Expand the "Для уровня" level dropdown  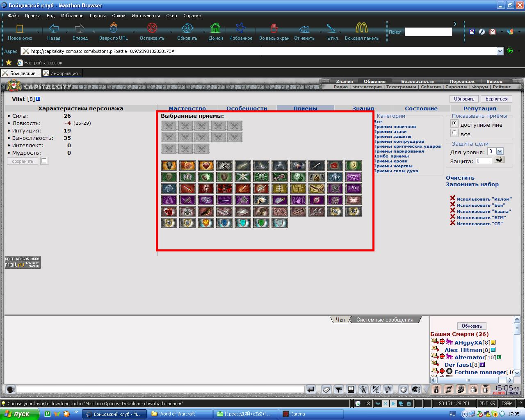[500, 151]
